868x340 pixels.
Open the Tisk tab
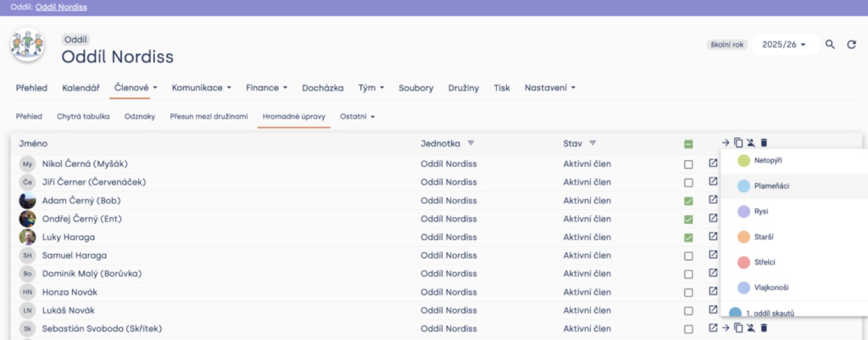502,88
